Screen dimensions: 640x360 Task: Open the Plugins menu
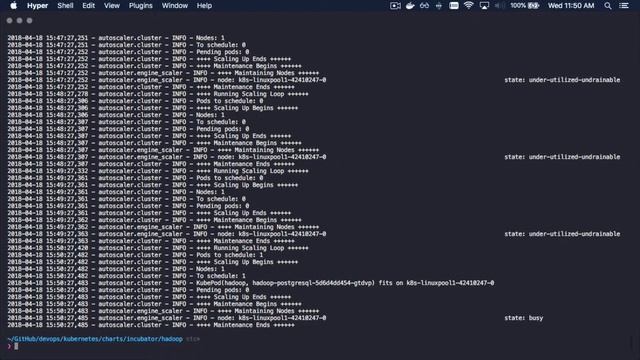tap(140, 6)
